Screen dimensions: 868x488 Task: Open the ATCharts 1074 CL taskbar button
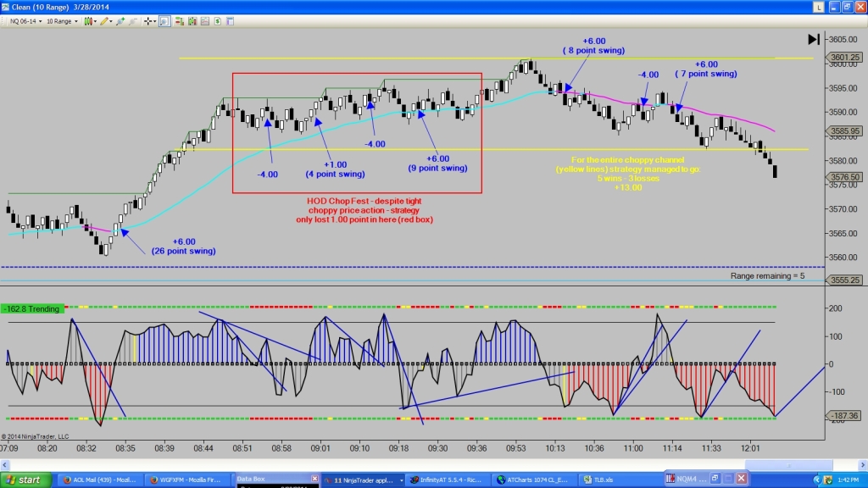[536, 480]
